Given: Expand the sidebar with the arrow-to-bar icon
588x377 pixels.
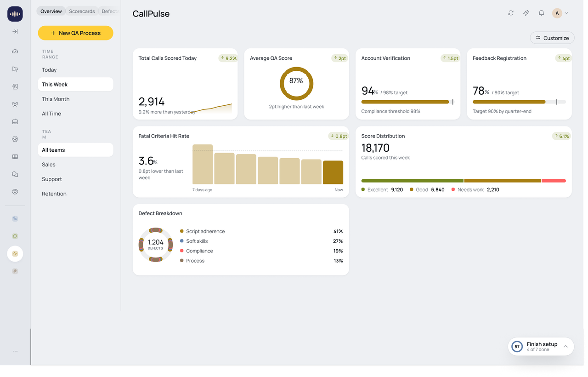Looking at the screenshot, I should (x=15, y=32).
